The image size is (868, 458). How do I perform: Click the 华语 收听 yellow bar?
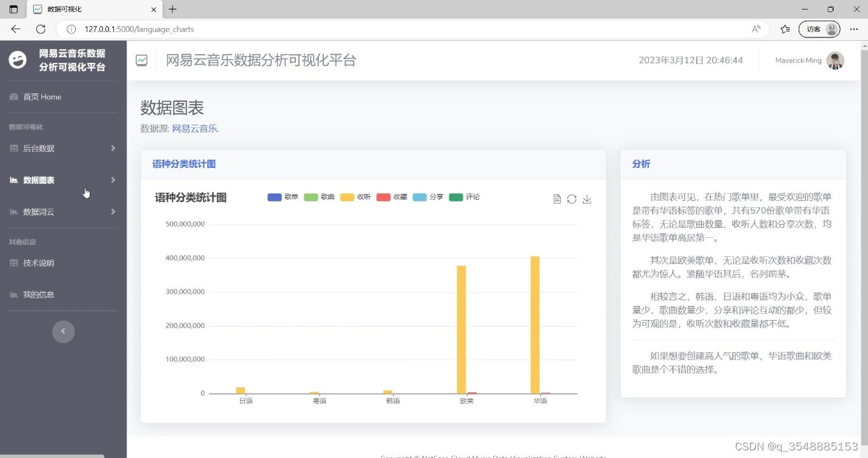pos(535,325)
